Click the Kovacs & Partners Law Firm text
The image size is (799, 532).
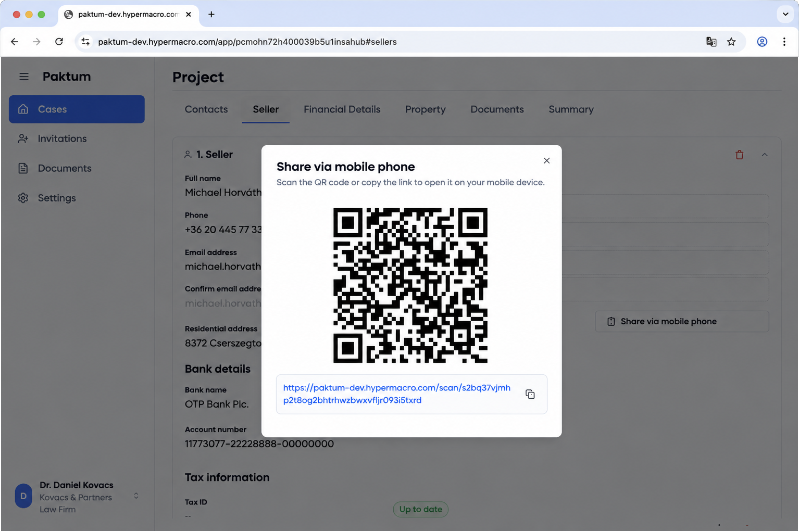point(76,503)
